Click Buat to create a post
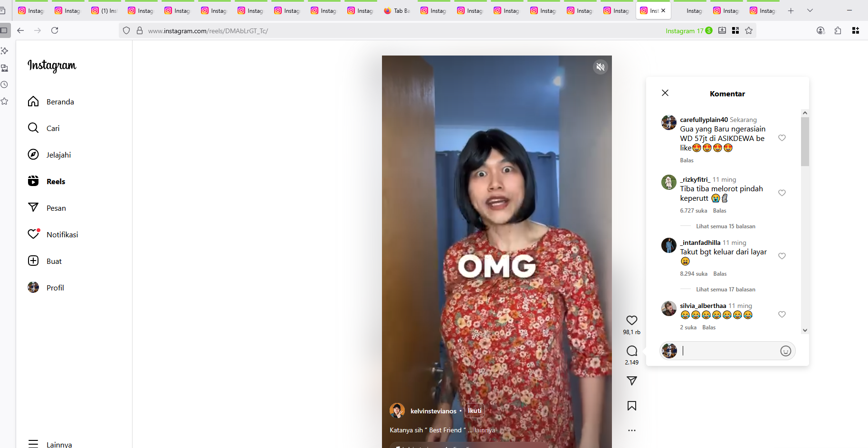The image size is (868, 448). pos(45,261)
